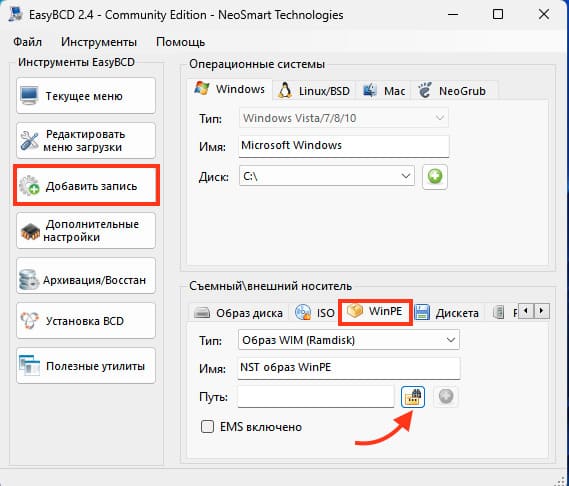Switch to the NeoGrub tab

tap(454, 91)
